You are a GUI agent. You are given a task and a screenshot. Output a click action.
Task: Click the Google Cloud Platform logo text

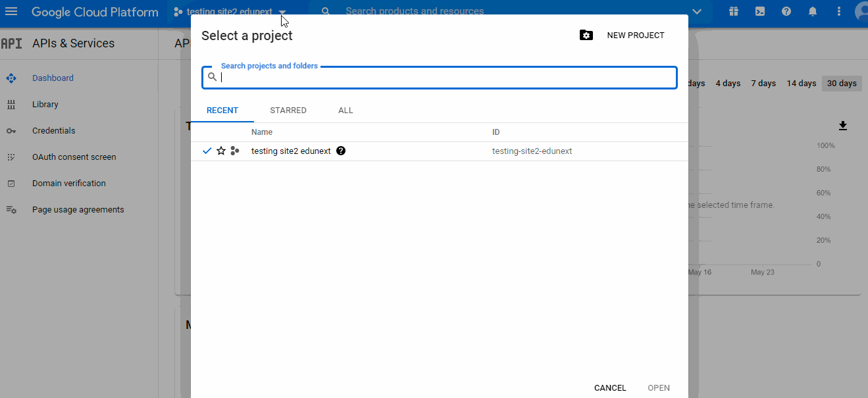[95, 12]
